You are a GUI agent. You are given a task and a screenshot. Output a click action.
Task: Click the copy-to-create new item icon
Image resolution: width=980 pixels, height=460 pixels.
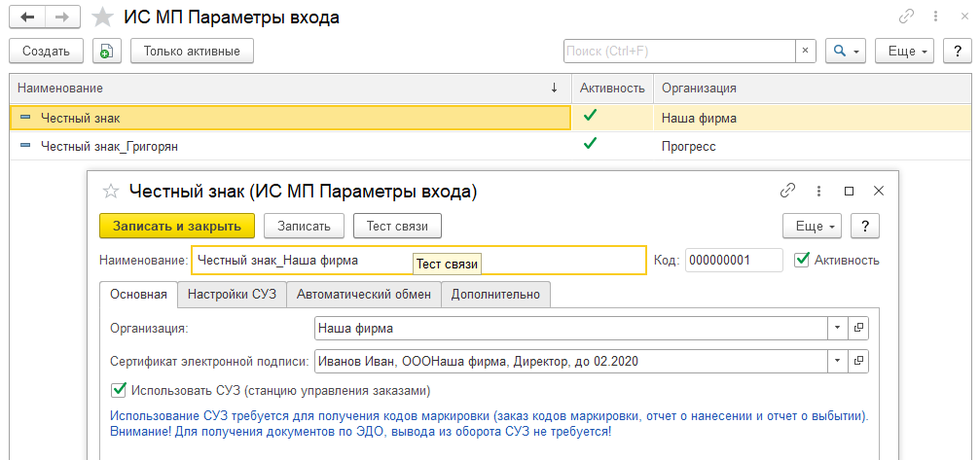[106, 52]
